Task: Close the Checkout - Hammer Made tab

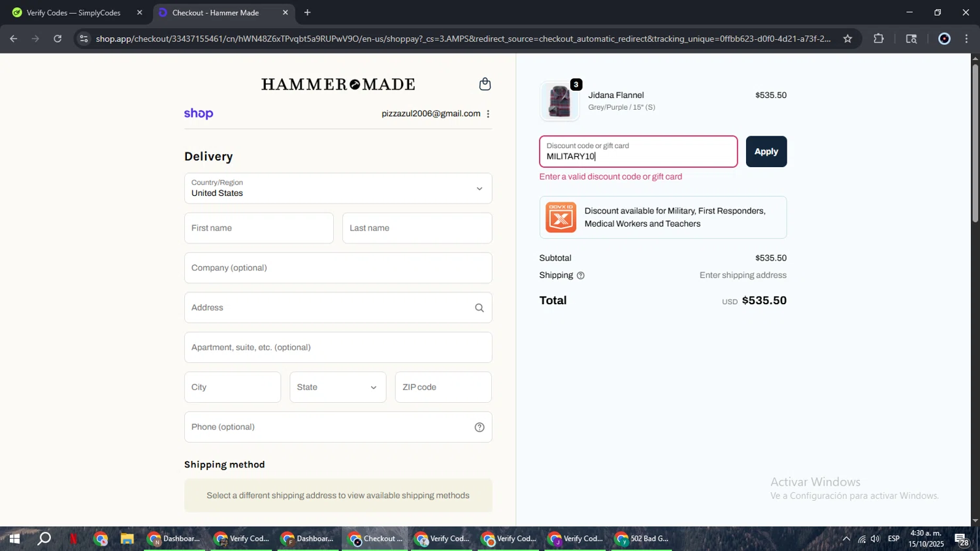Action: tap(285, 12)
